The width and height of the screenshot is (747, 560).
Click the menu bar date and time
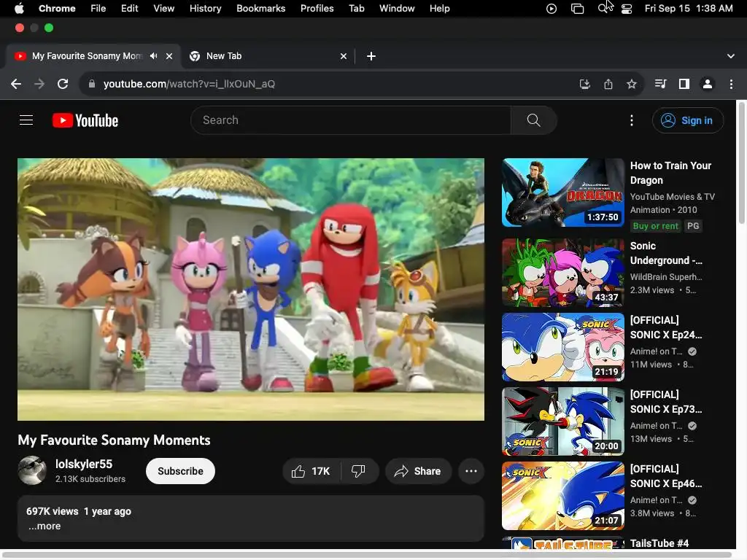689,8
